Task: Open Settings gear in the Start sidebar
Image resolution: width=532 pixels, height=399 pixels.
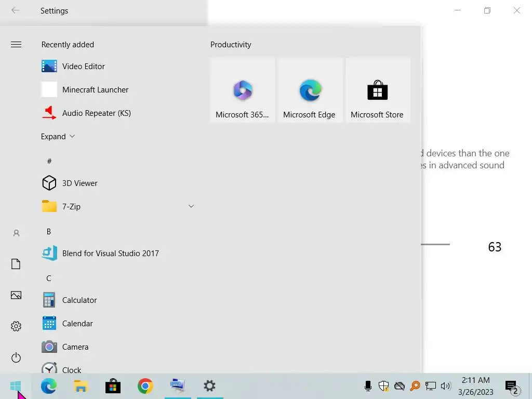Action: (16, 326)
